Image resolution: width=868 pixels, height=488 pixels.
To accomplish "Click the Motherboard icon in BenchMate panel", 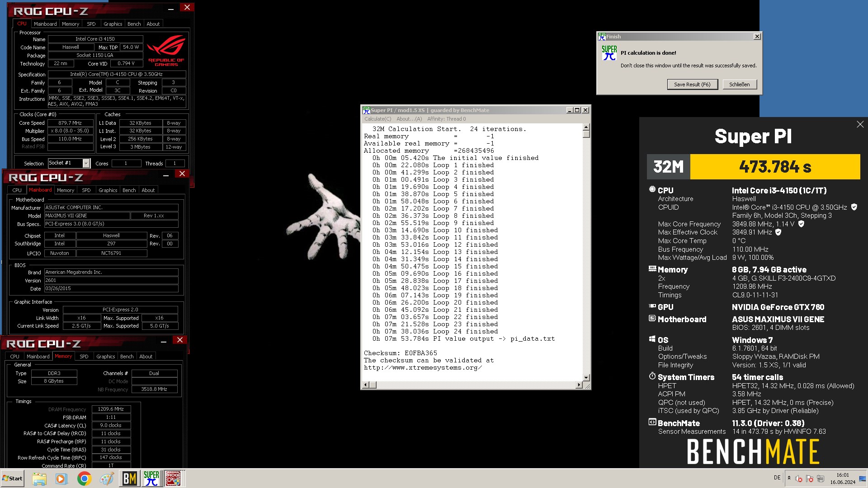I will click(652, 319).
